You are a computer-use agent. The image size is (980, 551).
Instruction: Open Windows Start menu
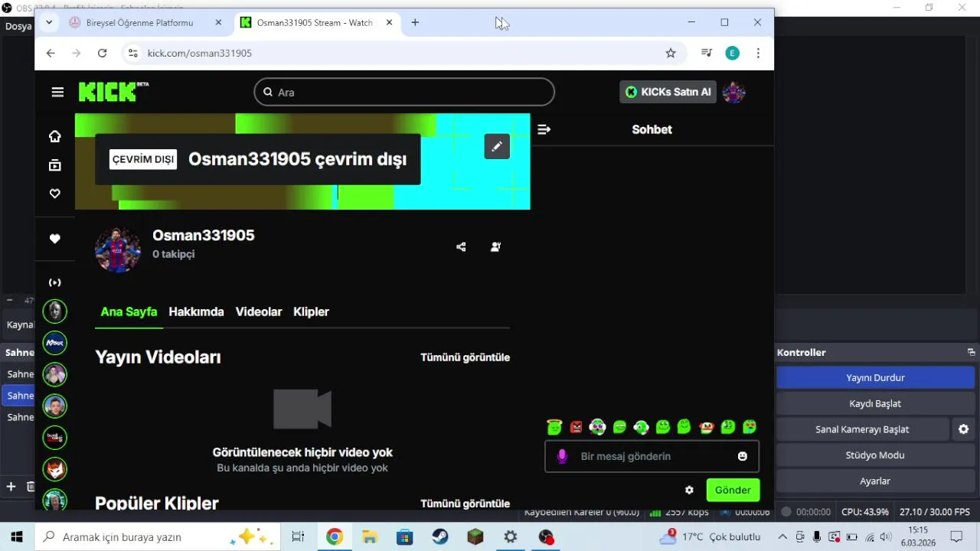tap(17, 536)
